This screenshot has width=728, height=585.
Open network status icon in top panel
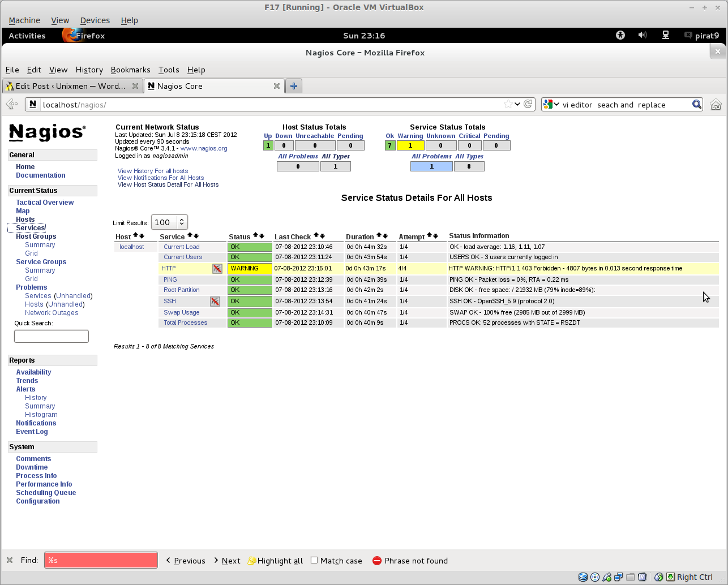[666, 35]
